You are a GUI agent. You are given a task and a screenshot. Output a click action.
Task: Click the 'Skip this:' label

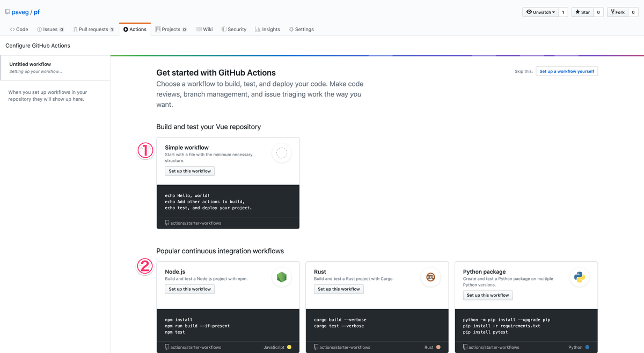click(524, 71)
